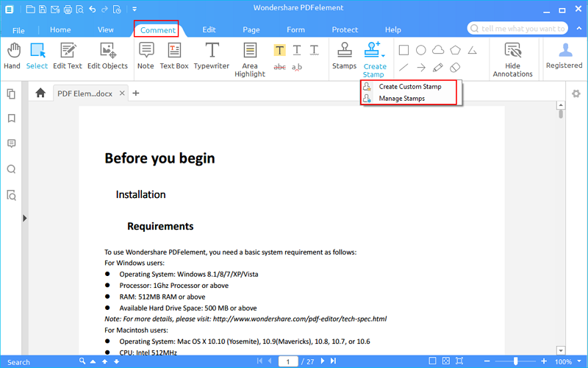Expand the left side panel arrow
Viewport: 588px width, 368px height.
pos(25,218)
